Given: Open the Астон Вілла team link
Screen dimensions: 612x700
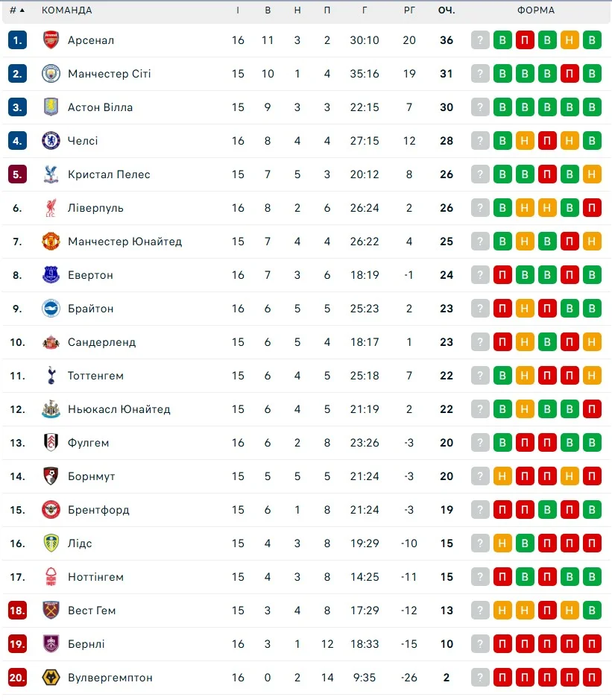Looking at the screenshot, I should pyautogui.click(x=100, y=107).
